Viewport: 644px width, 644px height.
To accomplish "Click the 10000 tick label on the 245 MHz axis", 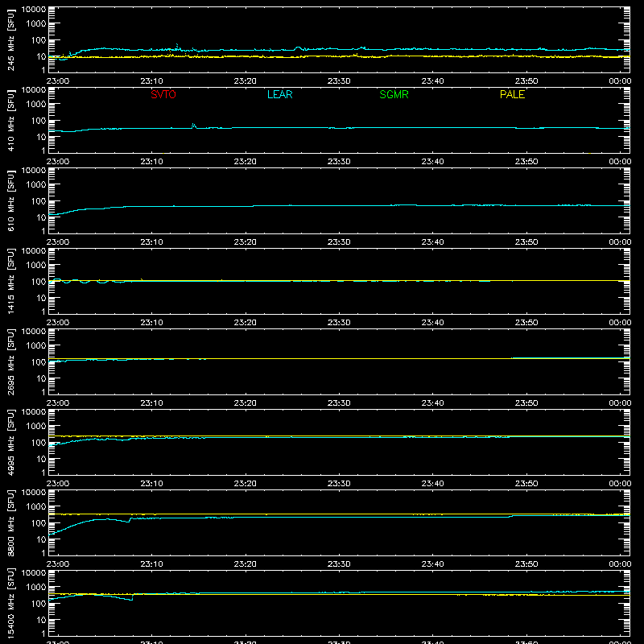I will (34, 10).
